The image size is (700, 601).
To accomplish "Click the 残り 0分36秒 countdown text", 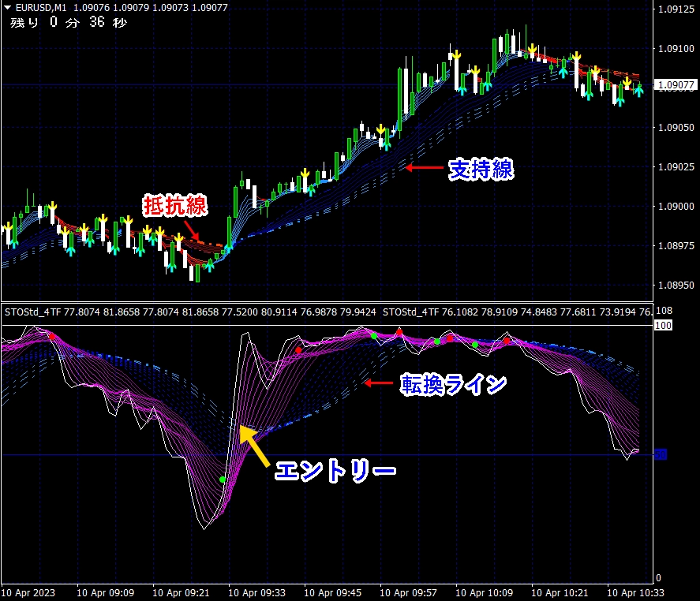I will [x=69, y=22].
